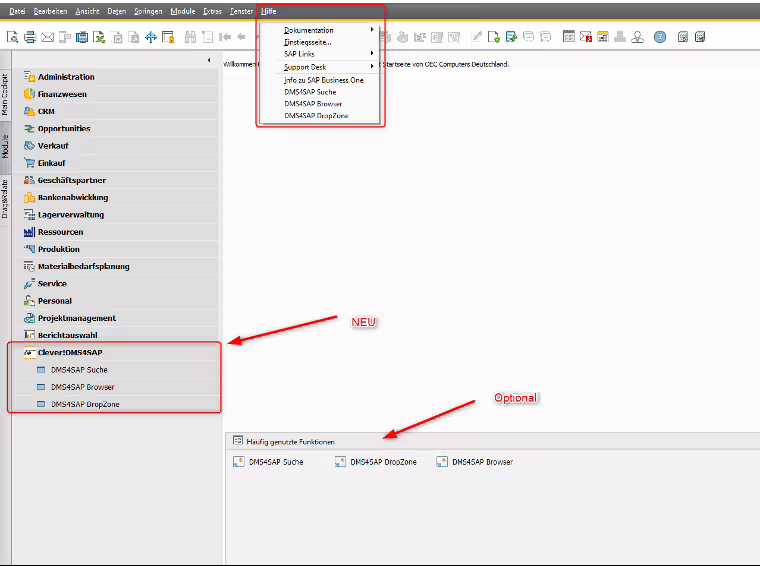Open the Extras menu

point(212,9)
